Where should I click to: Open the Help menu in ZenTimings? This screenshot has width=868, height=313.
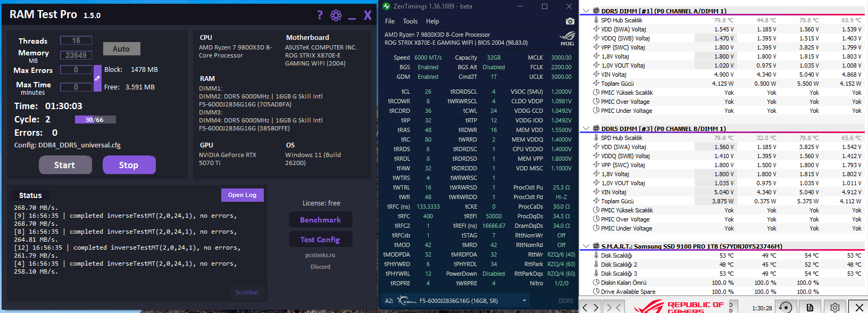pyautogui.click(x=432, y=21)
